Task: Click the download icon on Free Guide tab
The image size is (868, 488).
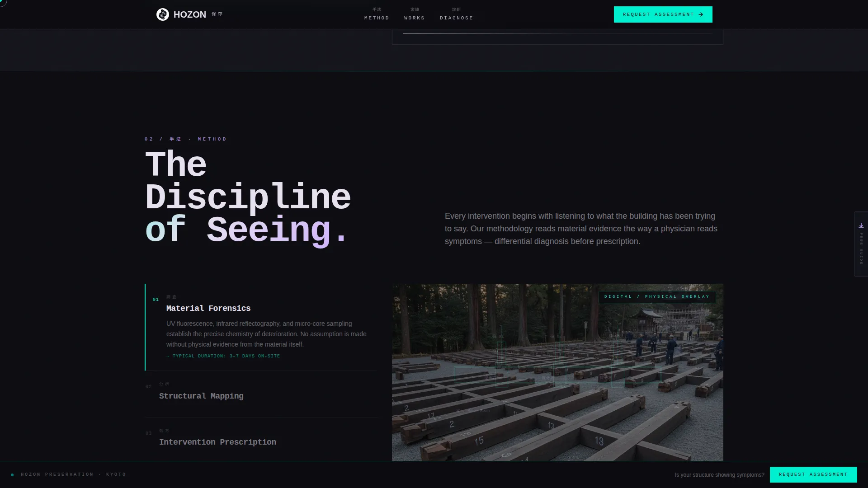Action: click(x=861, y=225)
